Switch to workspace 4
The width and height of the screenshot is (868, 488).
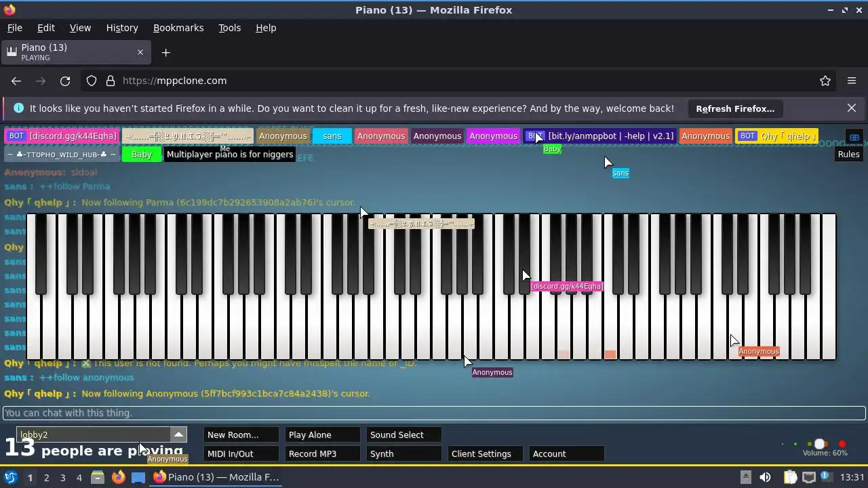79,477
